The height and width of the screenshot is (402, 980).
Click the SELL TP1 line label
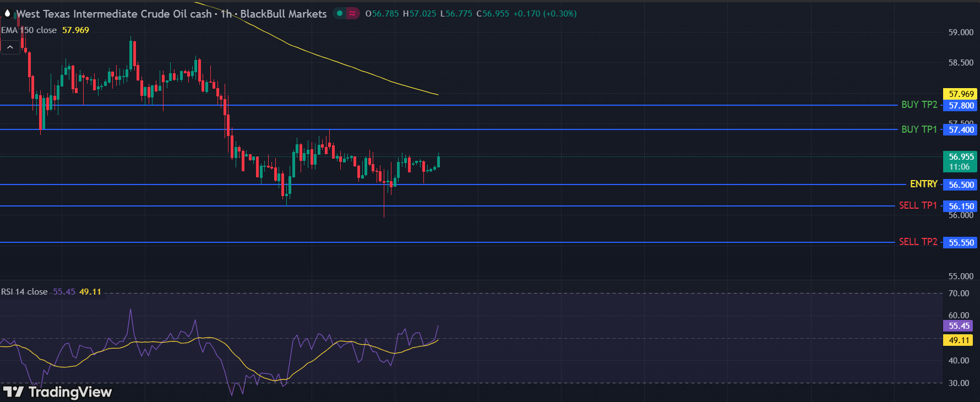pos(918,205)
